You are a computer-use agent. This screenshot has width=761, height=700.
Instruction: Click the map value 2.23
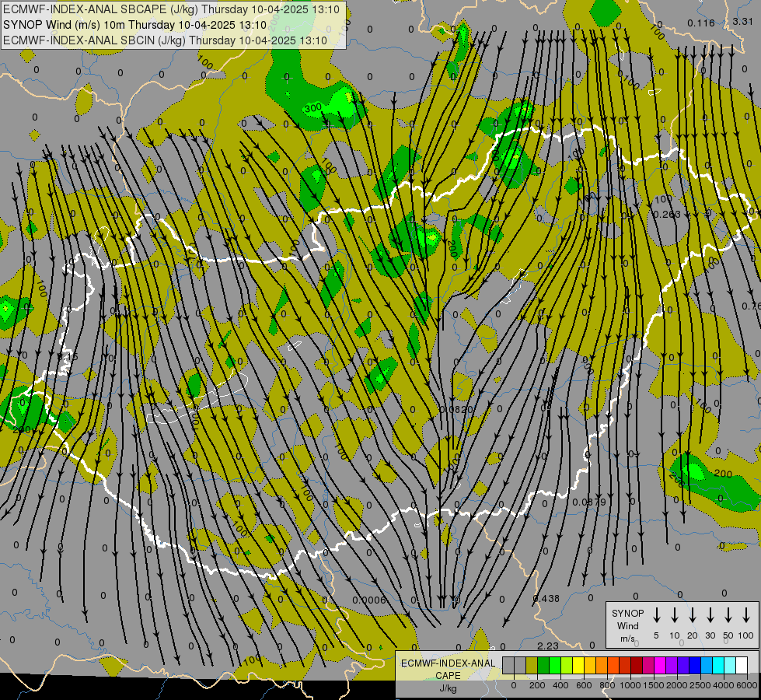tap(548, 646)
